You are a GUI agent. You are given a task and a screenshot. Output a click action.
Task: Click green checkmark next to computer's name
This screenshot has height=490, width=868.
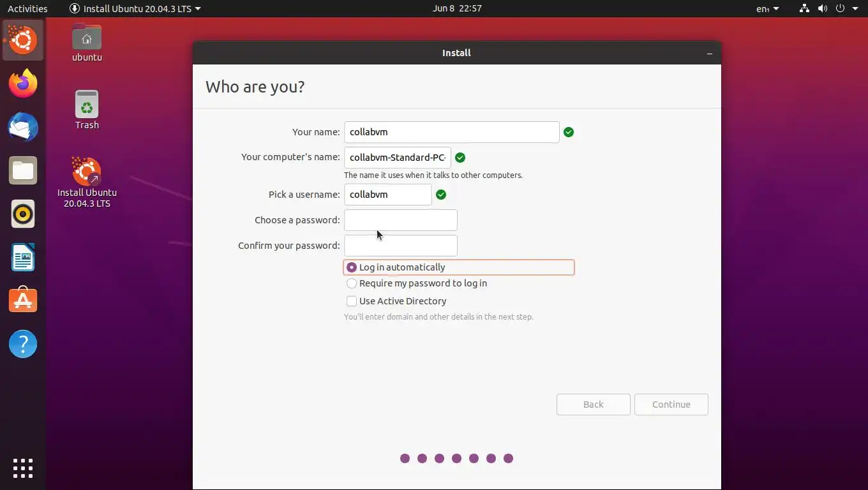tap(460, 158)
